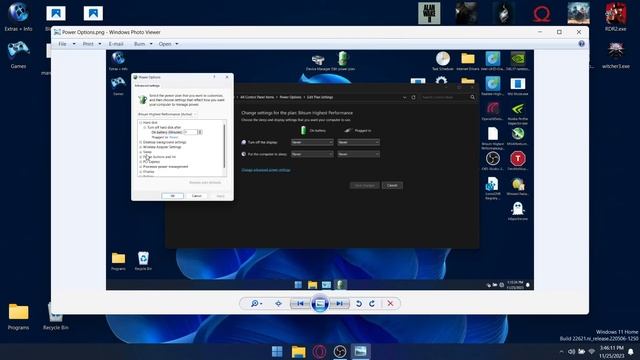The height and width of the screenshot is (360, 640).
Task: Click the Wi-Fi tray icon
Action: (x=592, y=352)
